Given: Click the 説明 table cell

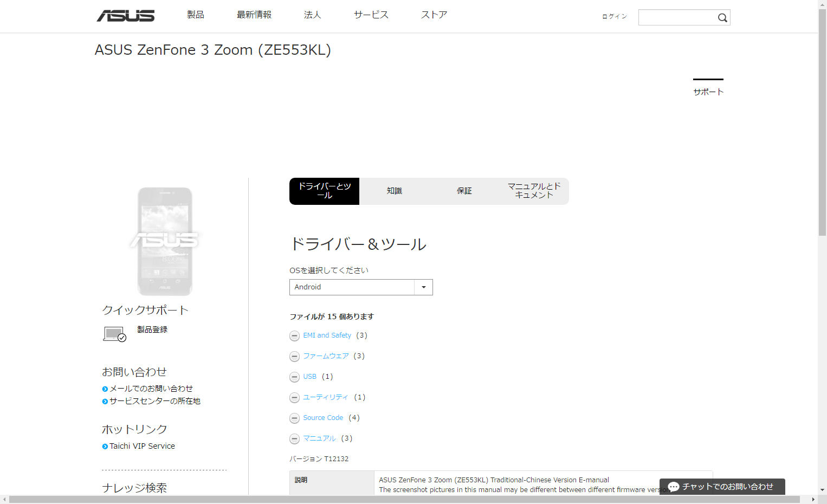Looking at the screenshot, I should 332,483.
